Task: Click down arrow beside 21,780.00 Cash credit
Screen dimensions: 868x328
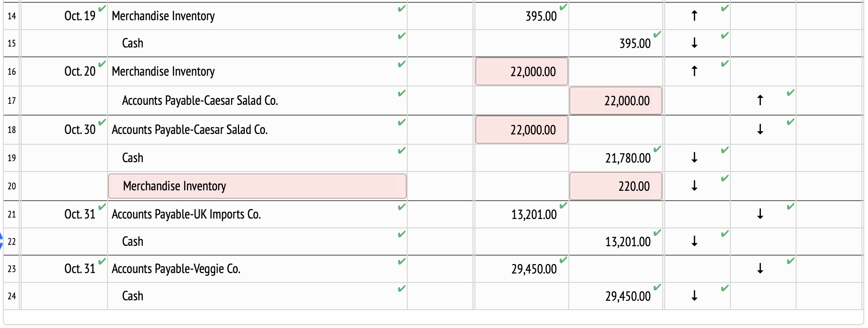Action: pos(694,158)
